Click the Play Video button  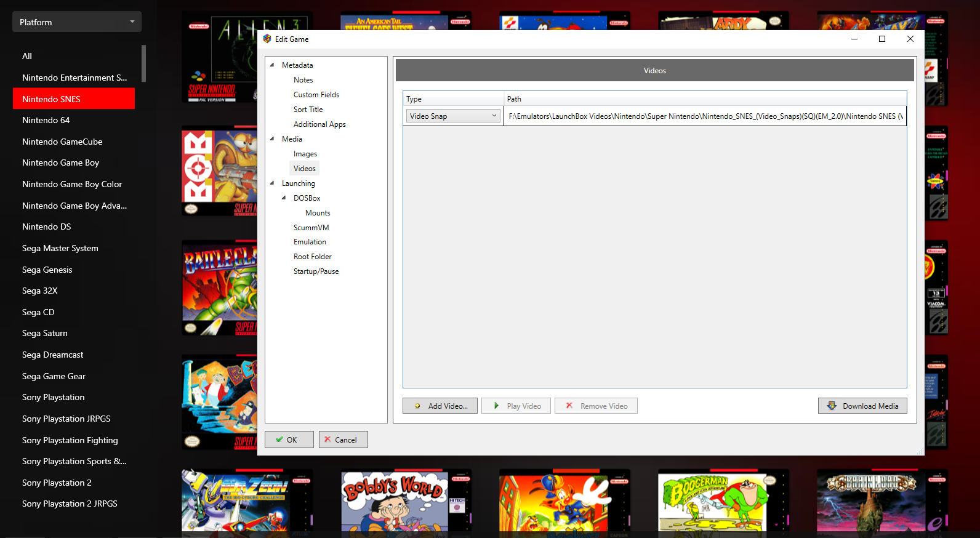[516, 406]
